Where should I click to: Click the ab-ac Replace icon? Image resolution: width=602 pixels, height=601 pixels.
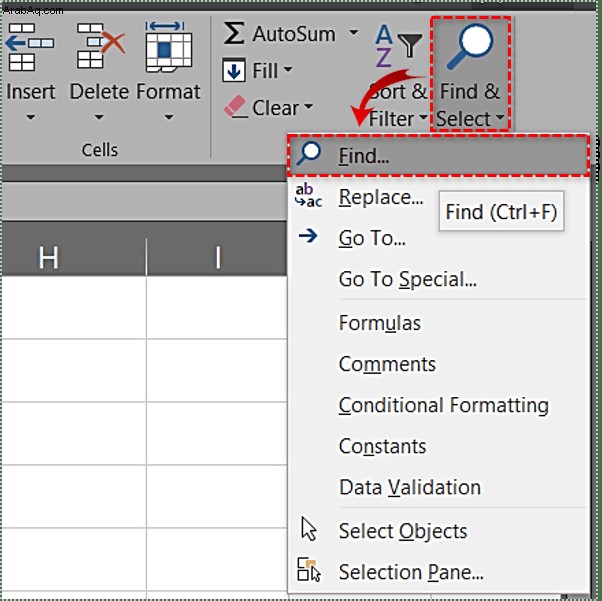pos(308,195)
